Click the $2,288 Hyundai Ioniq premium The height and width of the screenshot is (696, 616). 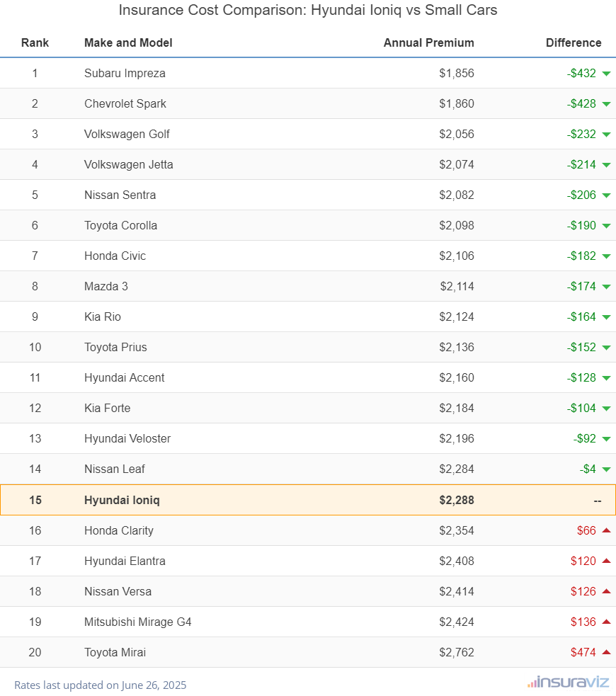click(457, 500)
